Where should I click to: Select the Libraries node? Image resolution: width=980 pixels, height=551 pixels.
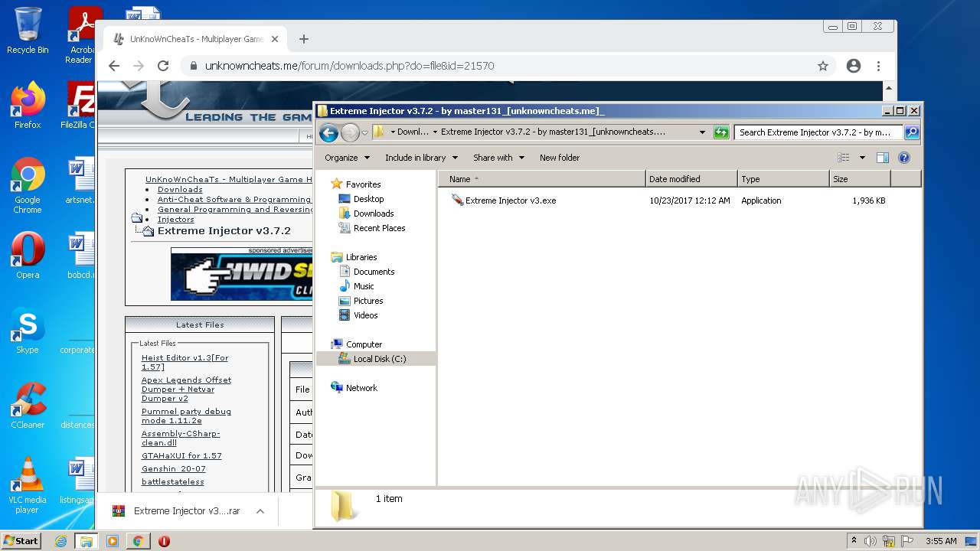click(x=361, y=257)
